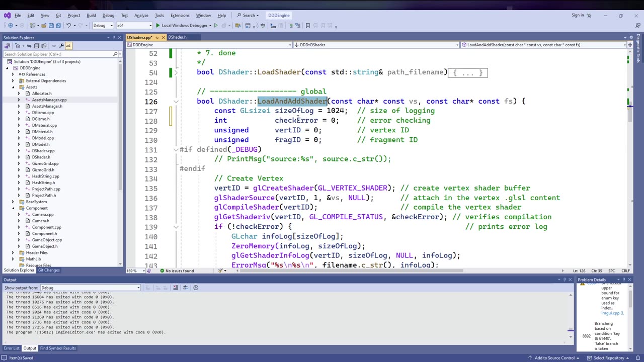Screen dimensions: 644x362
Task: Switch to the DShader.h tab
Action: coord(177,37)
